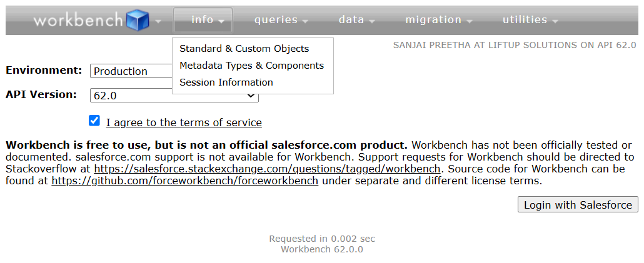This screenshot has height=263, width=644.
Task: Visit the Stackexchange workbench questions link
Action: [x=268, y=169]
